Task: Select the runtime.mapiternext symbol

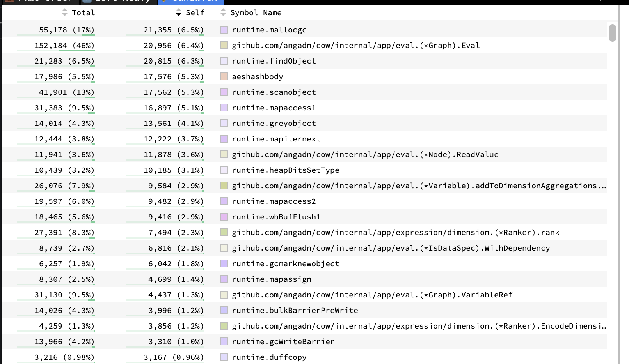Action: [x=276, y=139]
